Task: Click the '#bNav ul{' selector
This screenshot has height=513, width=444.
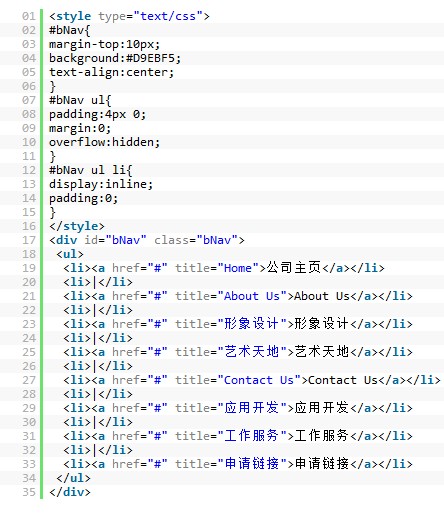Action: point(80,100)
